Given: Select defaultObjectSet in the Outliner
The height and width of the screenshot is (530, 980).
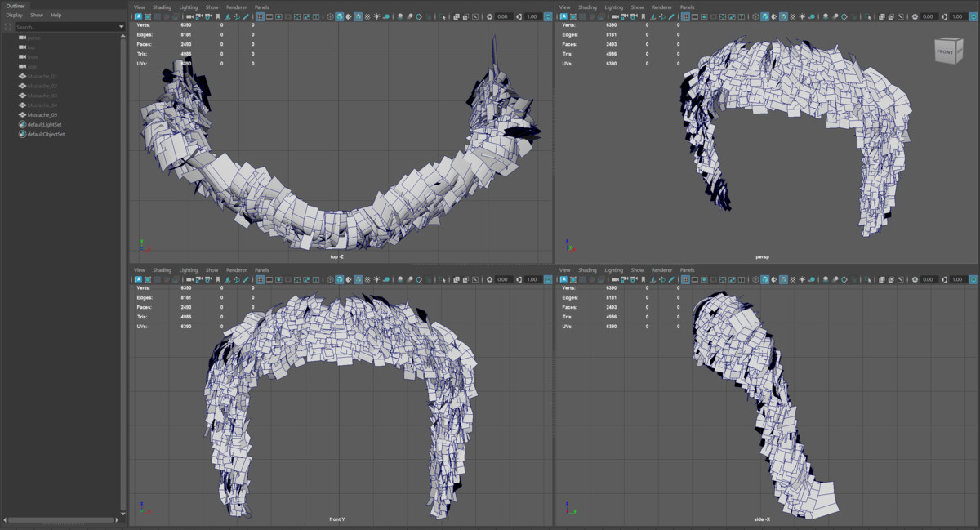Looking at the screenshot, I should pos(46,134).
